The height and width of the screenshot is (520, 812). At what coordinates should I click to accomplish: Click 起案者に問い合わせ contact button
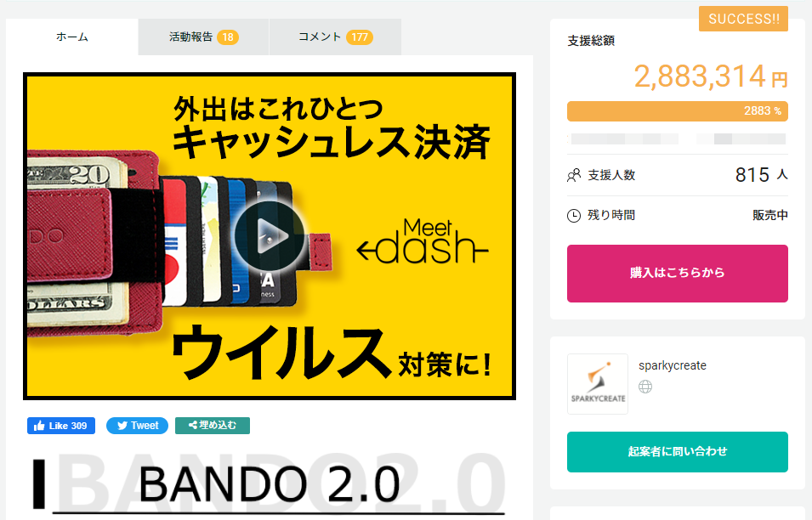678,452
